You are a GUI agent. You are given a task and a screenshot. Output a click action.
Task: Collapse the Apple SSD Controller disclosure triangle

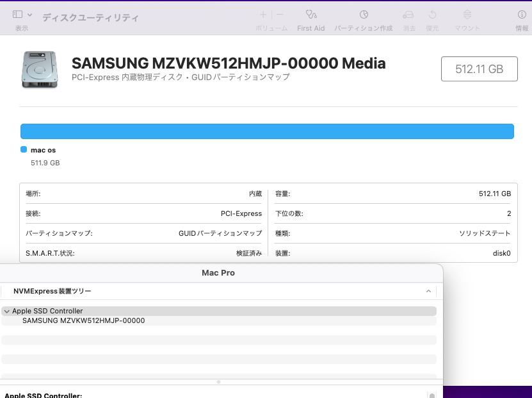click(6, 311)
